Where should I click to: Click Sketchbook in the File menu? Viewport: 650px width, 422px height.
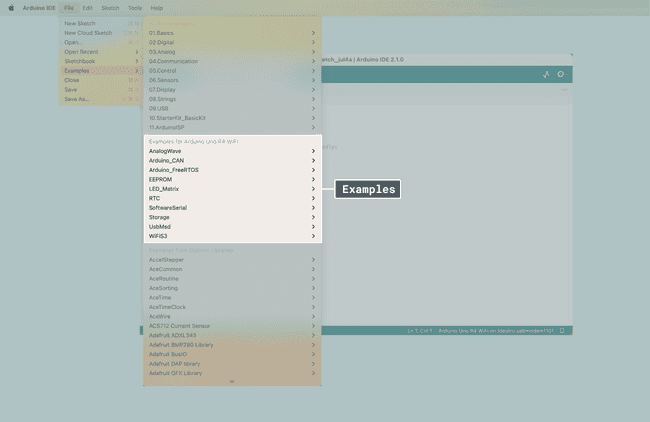[101, 61]
